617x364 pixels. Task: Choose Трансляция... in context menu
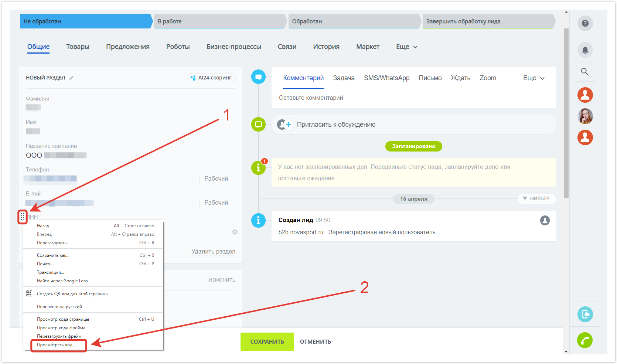coord(93,272)
